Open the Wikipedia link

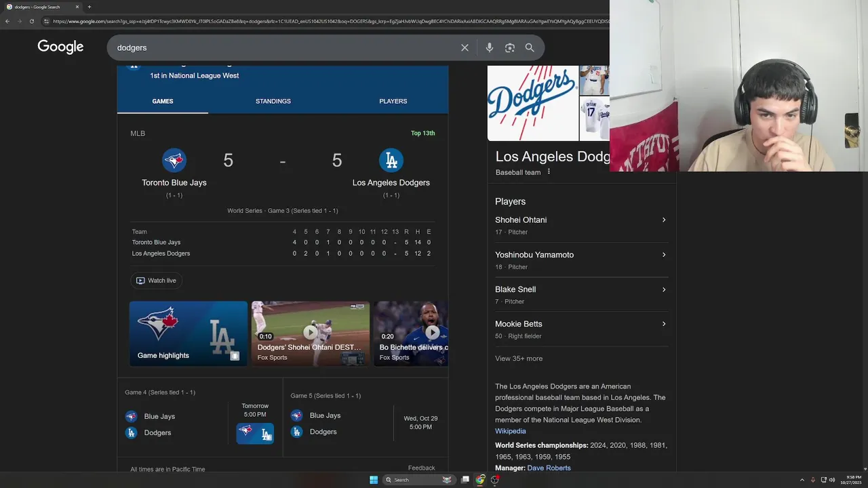pyautogui.click(x=510, y=431)
